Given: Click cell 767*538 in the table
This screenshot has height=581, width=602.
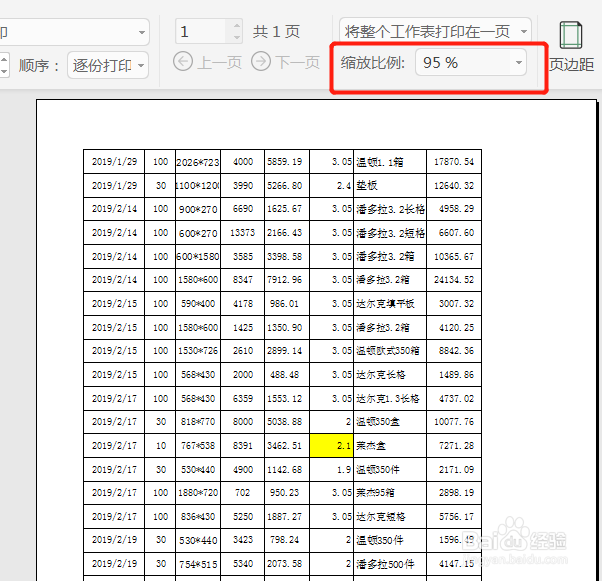Looking at the screenshot, I should pyautogui.click(x=198, y=445).
